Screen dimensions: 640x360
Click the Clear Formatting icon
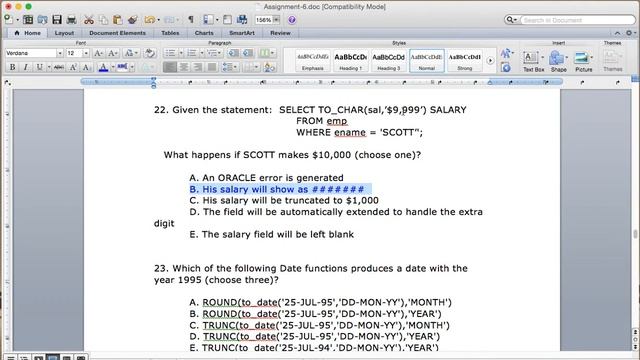click(x=150, y=53)
